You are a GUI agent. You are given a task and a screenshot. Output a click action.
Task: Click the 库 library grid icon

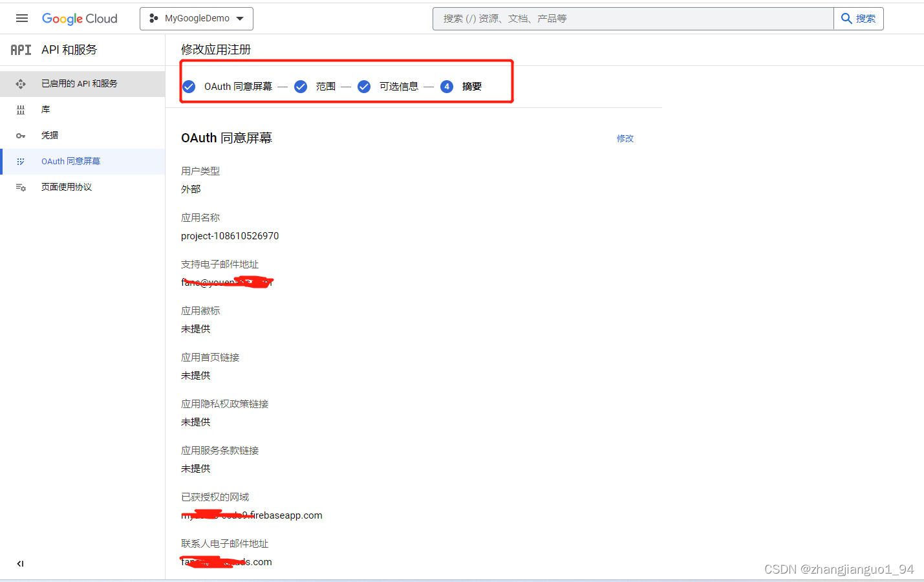coord(20,109)
